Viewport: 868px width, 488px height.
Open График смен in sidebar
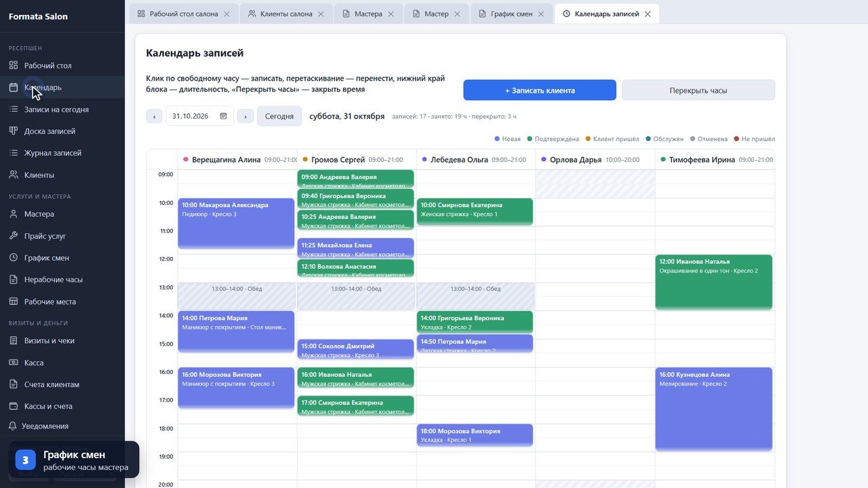click(62, 258)
